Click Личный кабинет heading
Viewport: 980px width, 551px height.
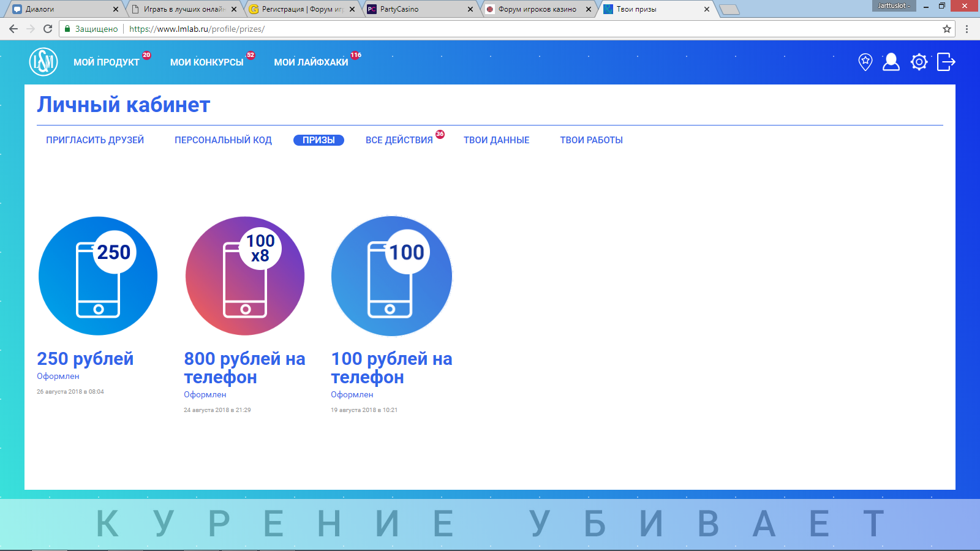pyautogui.click(x=123, y=105)
